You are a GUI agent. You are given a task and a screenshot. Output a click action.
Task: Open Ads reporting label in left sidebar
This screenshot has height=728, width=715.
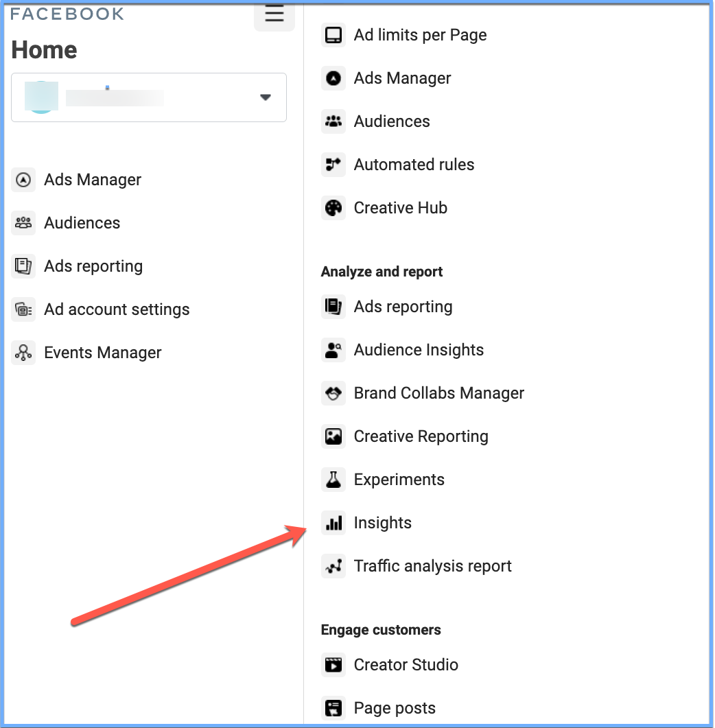pyautogui.click(x=93, y=266)
